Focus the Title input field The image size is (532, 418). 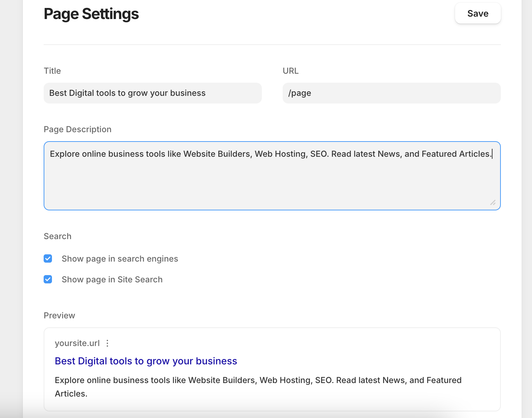(152, 93)
